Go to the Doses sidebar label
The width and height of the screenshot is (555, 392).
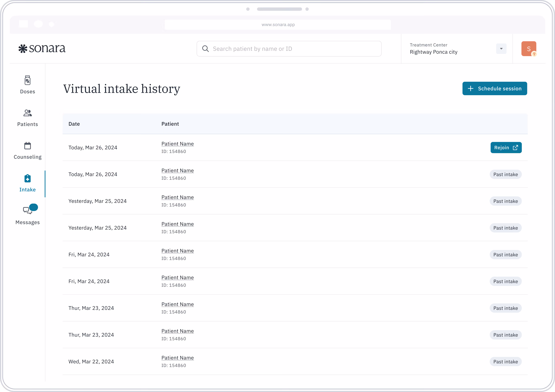[27, 92]
